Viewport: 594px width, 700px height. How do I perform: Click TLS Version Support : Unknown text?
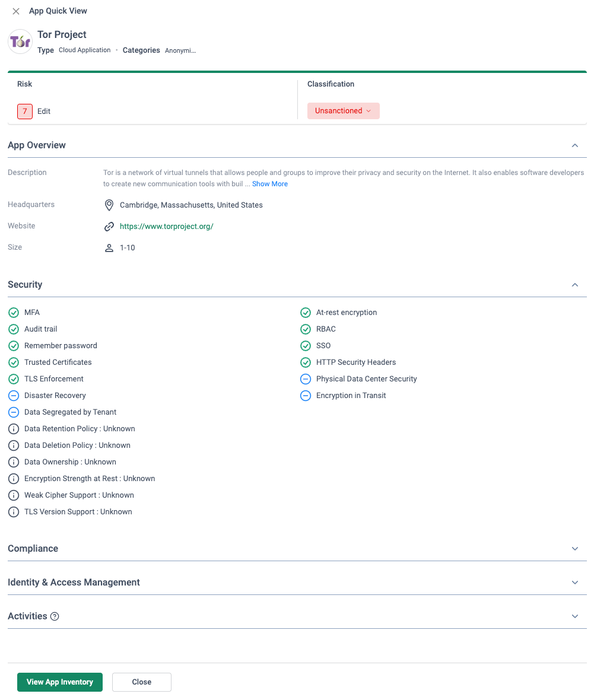coord(78,511)
